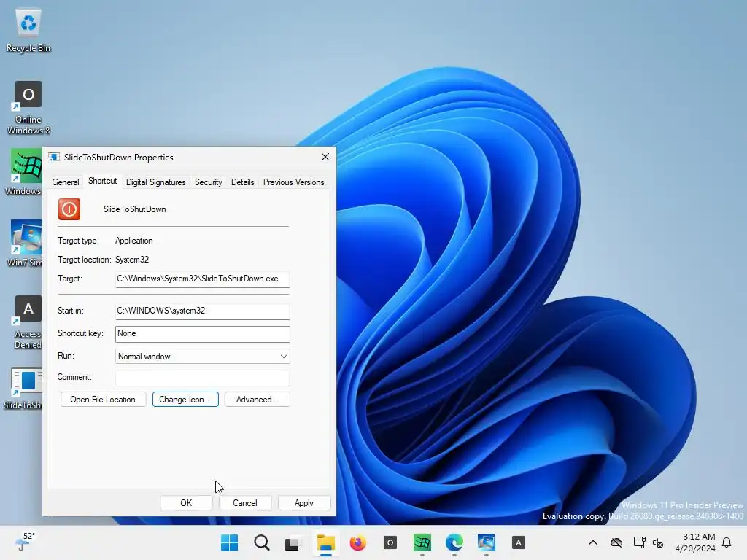Click the Apply button
This screenshot has width=747, height=560.
(304, 503)
